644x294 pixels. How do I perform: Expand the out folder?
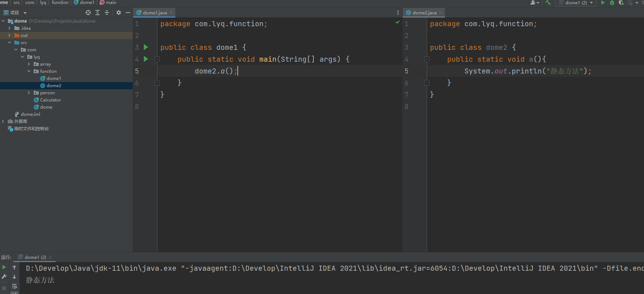click(x=10, y=35)
